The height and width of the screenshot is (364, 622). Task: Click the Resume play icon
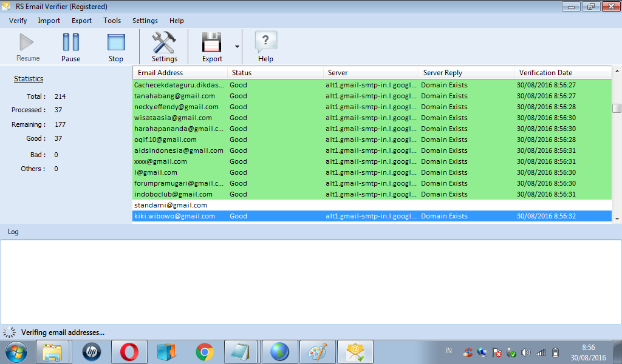[x=27, y=42]
